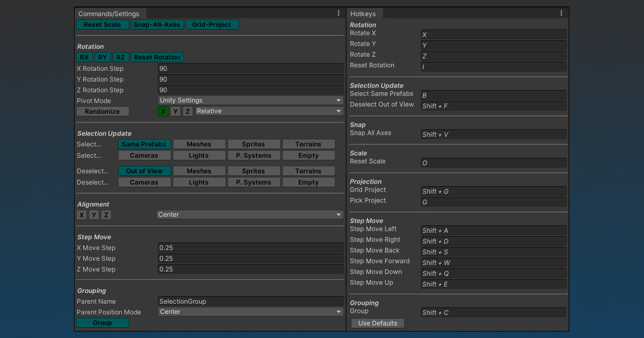The width and height of the screenshot is (644, 338).
Task: Set Step Move Forward hotkey field
Action: coord(494,262)
